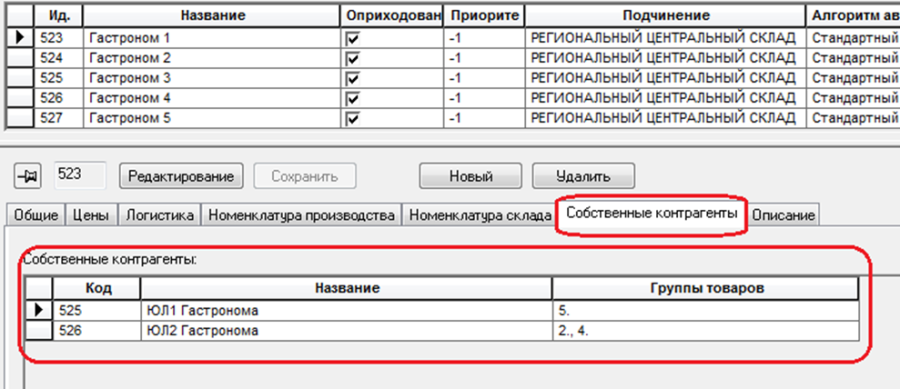Switch to the Логистика tab

tap(160, 216)
